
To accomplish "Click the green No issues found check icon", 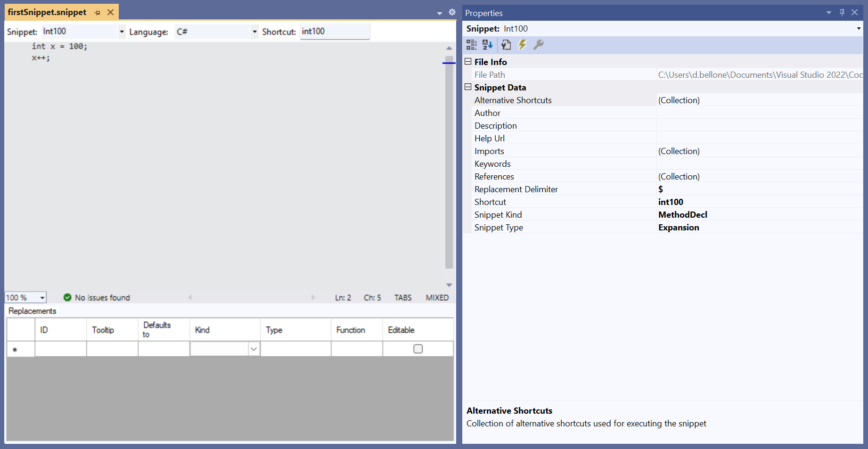I will pos(67,297).
